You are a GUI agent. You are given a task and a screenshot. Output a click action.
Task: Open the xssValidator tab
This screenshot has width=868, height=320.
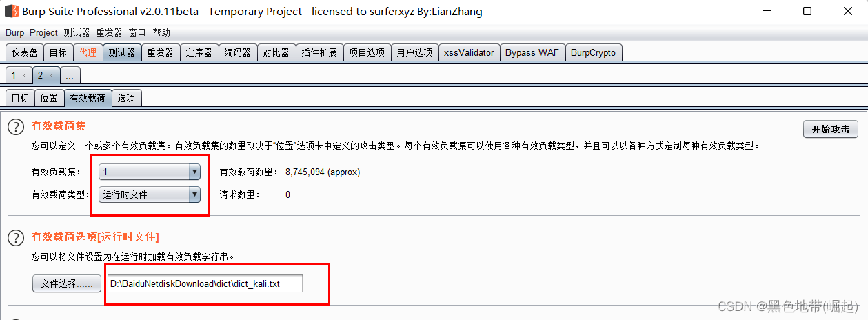(469, 52)
